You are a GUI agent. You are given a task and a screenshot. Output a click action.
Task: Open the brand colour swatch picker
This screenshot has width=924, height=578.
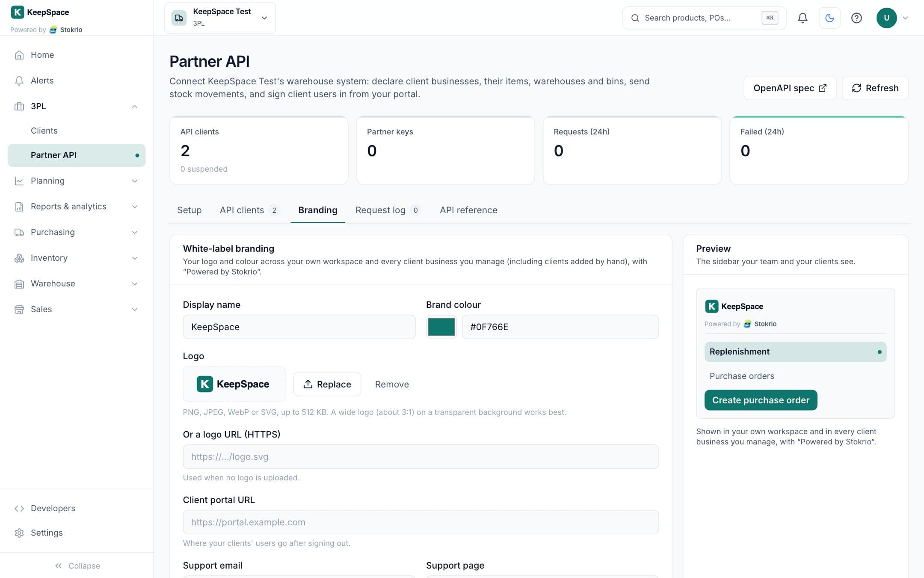click(x=441, y=327)
